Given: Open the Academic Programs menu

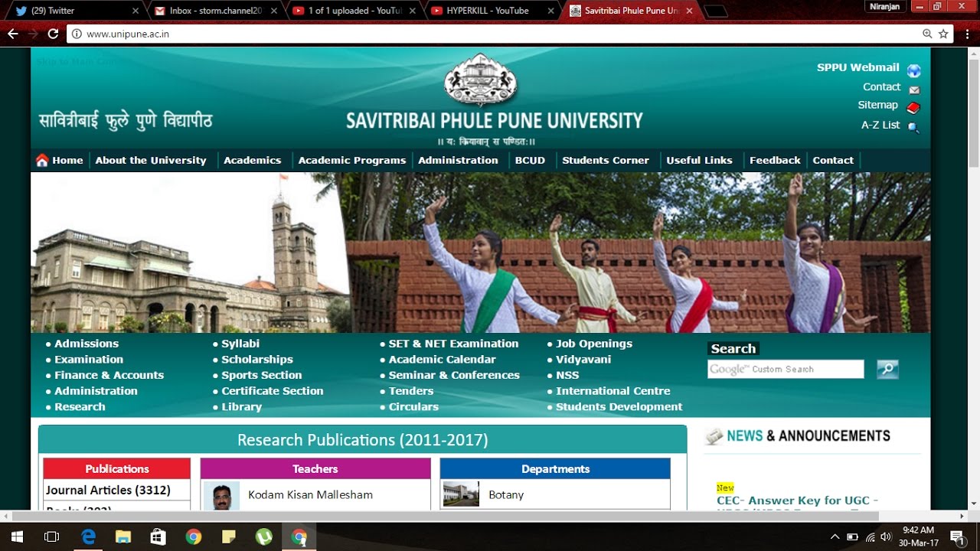Looking at the screenshot, I should point(352,160).
